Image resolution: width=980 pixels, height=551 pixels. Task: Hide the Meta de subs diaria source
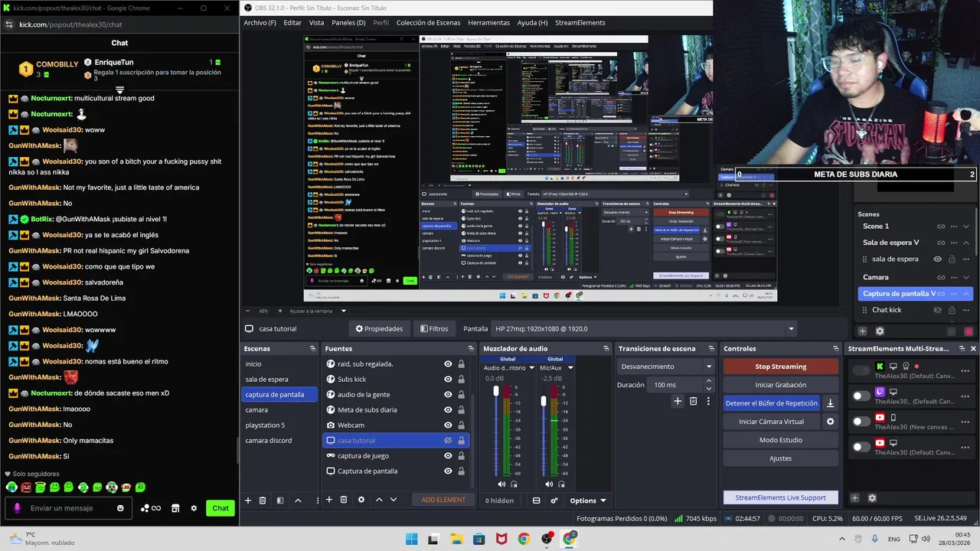pos(448,409)
